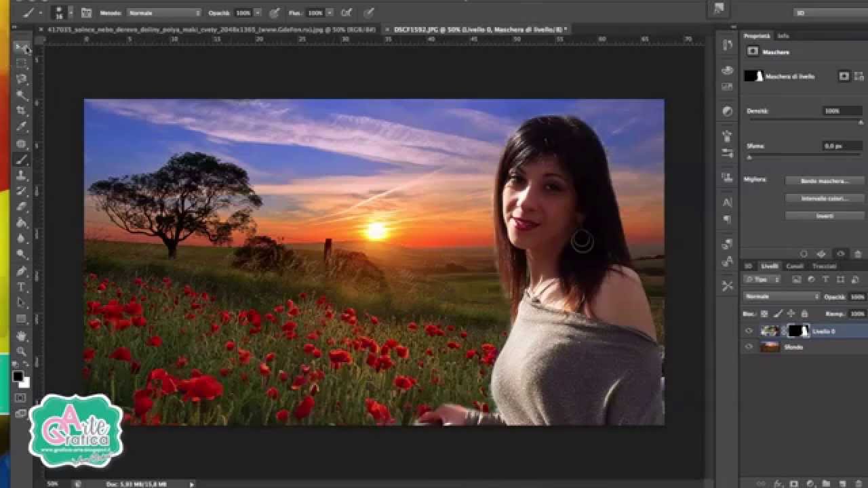Select the Blur tool
This screenshot has height=488, width=868.
click(22, 239)
